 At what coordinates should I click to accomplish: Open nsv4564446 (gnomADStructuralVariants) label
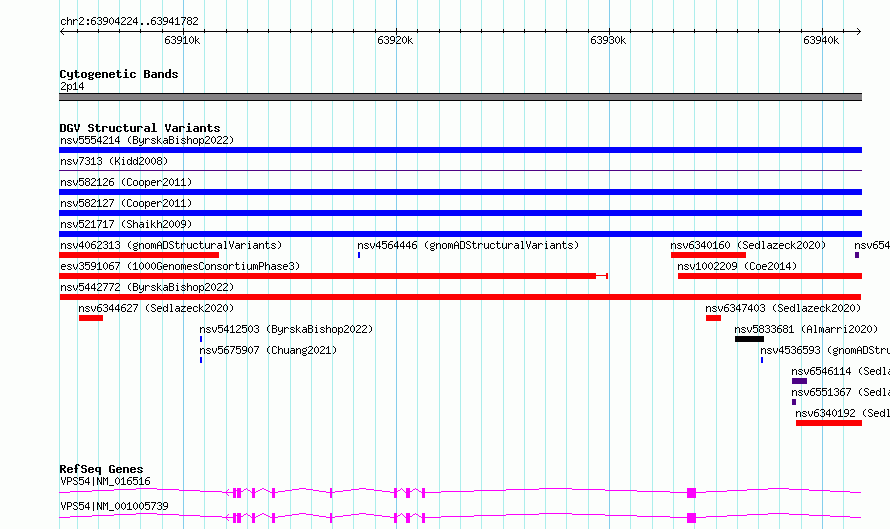point(468,245)
